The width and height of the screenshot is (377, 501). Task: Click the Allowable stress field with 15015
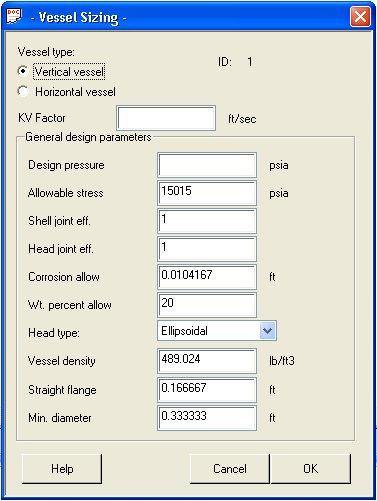(x=207, y=193)
